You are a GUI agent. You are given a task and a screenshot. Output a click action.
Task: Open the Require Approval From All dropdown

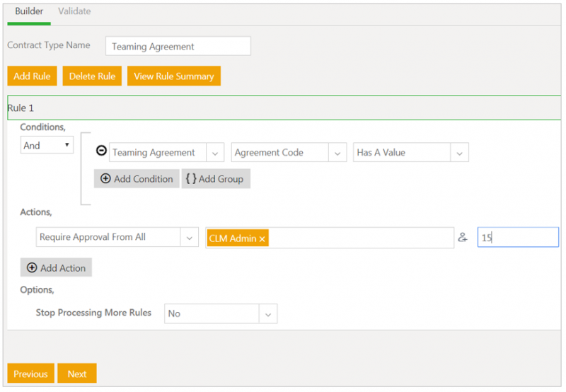(190, 238)
